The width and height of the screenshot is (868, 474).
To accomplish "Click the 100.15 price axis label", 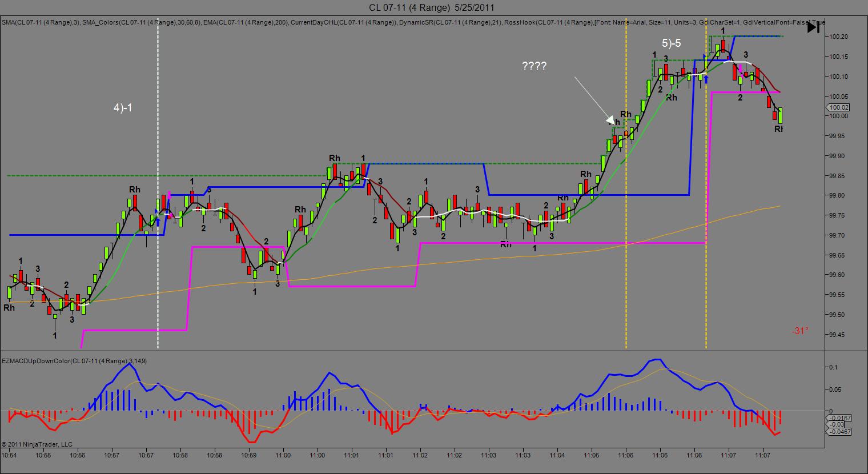I will pos(839,57).
